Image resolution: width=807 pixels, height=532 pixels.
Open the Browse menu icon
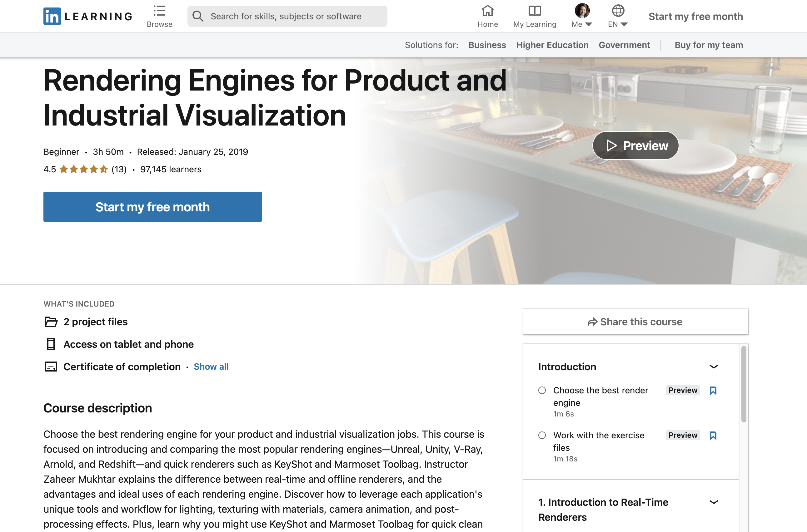[x=159, y=11]
